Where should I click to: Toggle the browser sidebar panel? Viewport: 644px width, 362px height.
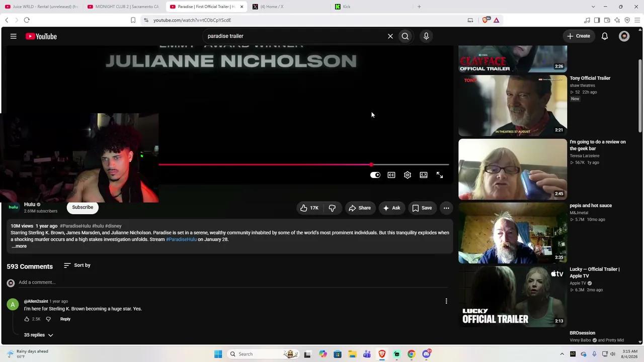(597, 20)
